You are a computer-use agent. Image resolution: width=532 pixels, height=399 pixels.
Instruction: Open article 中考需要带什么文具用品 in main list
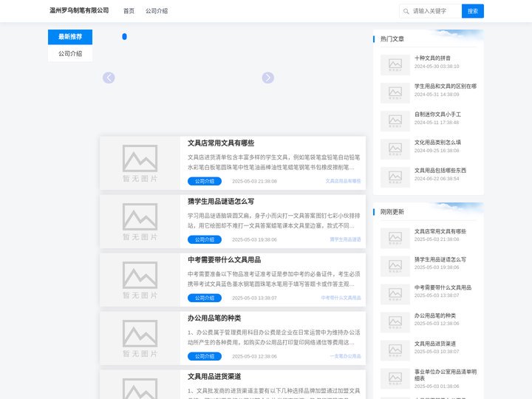coord(225,260)
